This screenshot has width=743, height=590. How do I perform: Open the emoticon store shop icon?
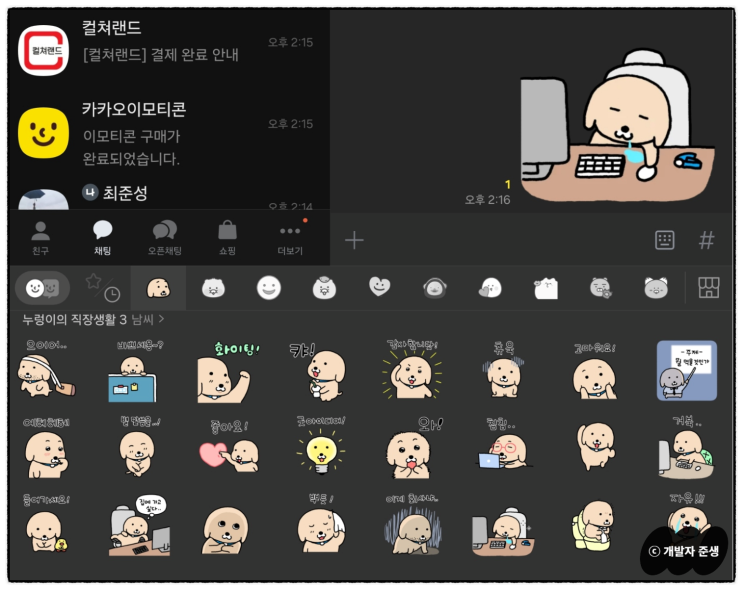[709, 288]
